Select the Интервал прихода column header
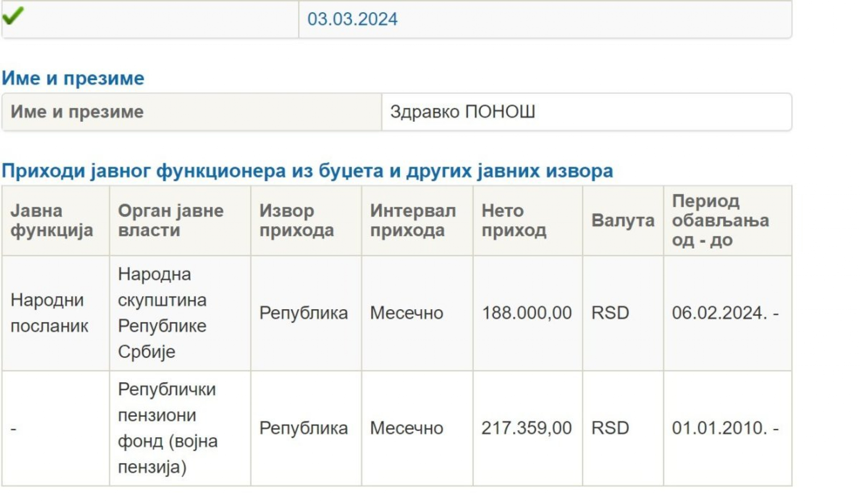Screen dimensions: 860x504 (x=412, y=220)
